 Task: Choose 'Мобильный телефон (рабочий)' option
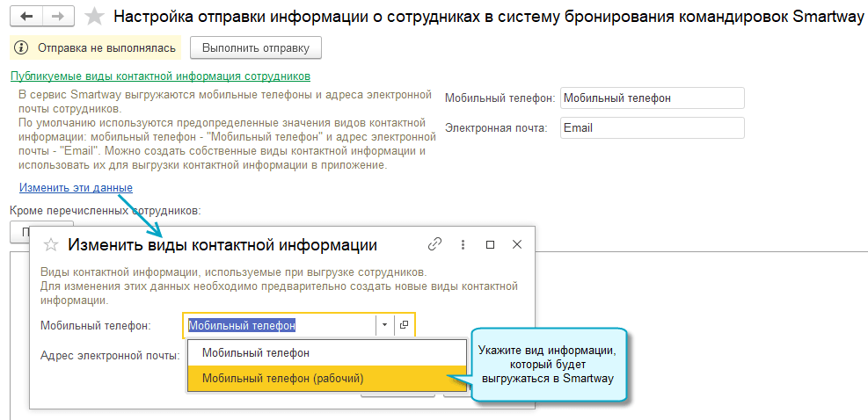click(326, 379)
